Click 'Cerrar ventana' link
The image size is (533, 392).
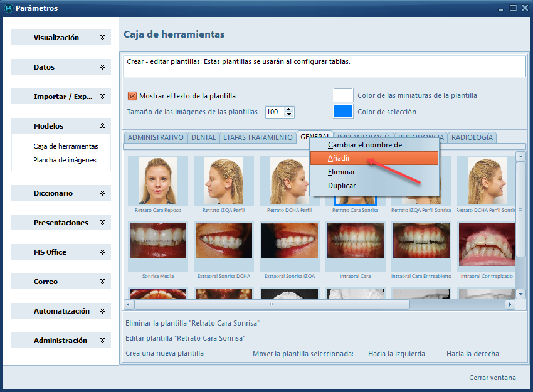coord(492,378)
